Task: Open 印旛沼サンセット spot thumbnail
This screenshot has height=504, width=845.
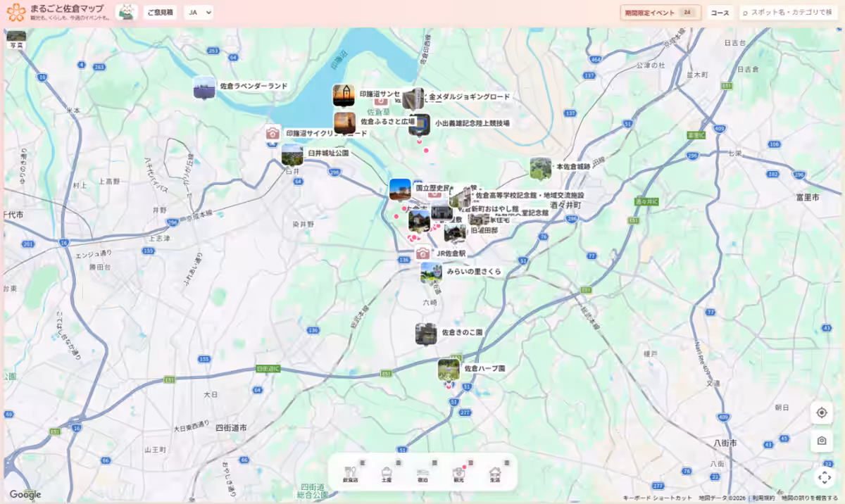Action: click(344, 95)
